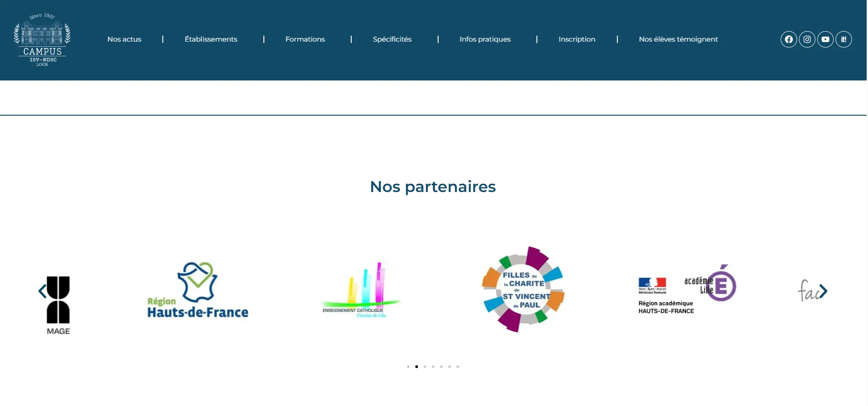
Task: Open the Spécificités menu
Action: tap(392, 39)
